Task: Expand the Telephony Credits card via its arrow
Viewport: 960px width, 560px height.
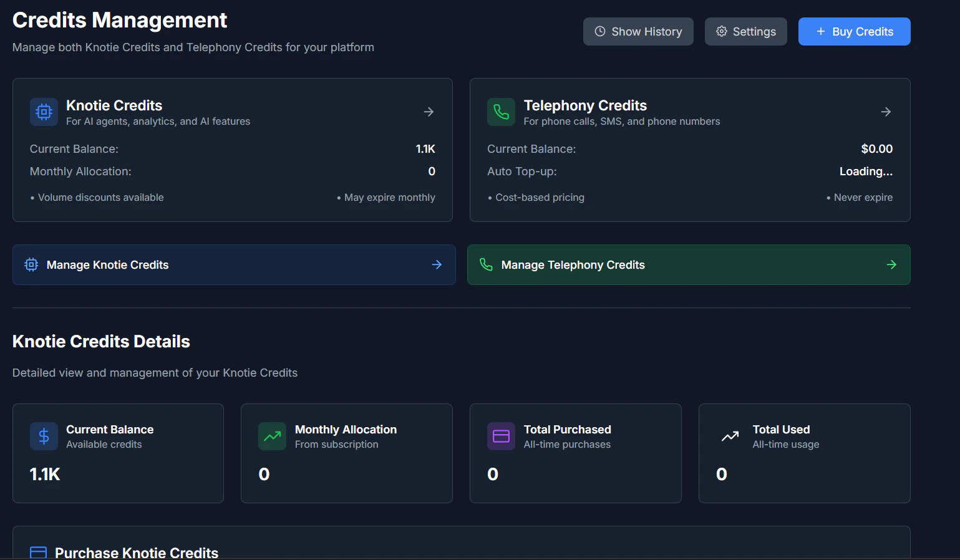Action: [886, 112]
